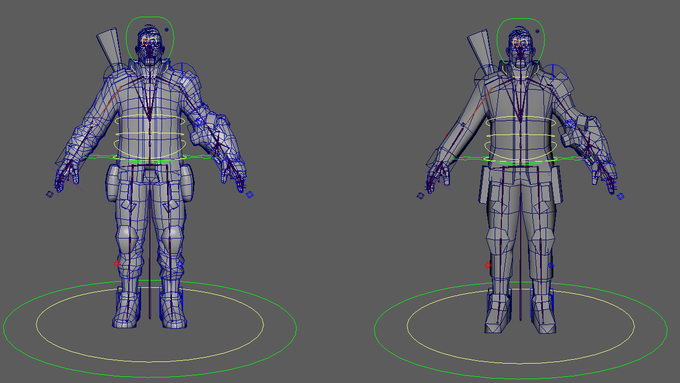680x383 pixels.
Task: Pick blue diamond knee control on left character
Action: coord(181,263)
